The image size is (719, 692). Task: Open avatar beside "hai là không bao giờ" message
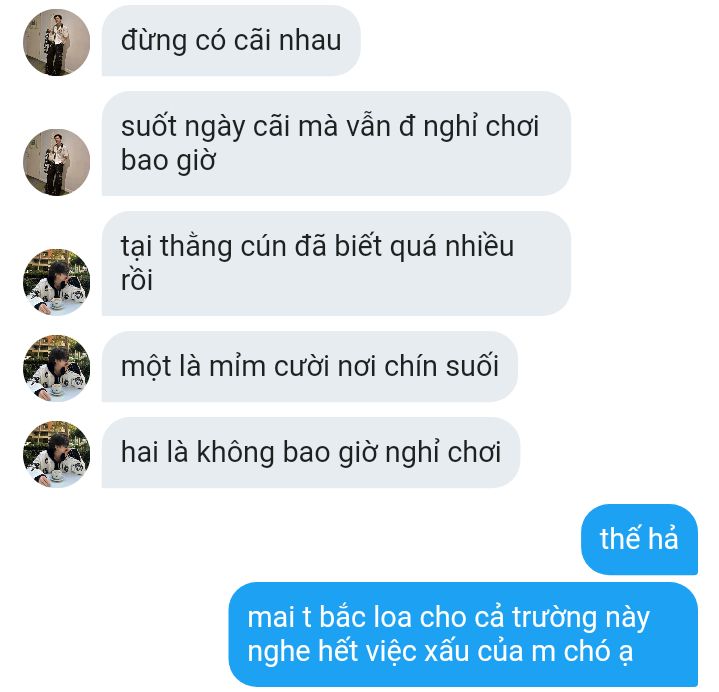(x=56, y=454)
